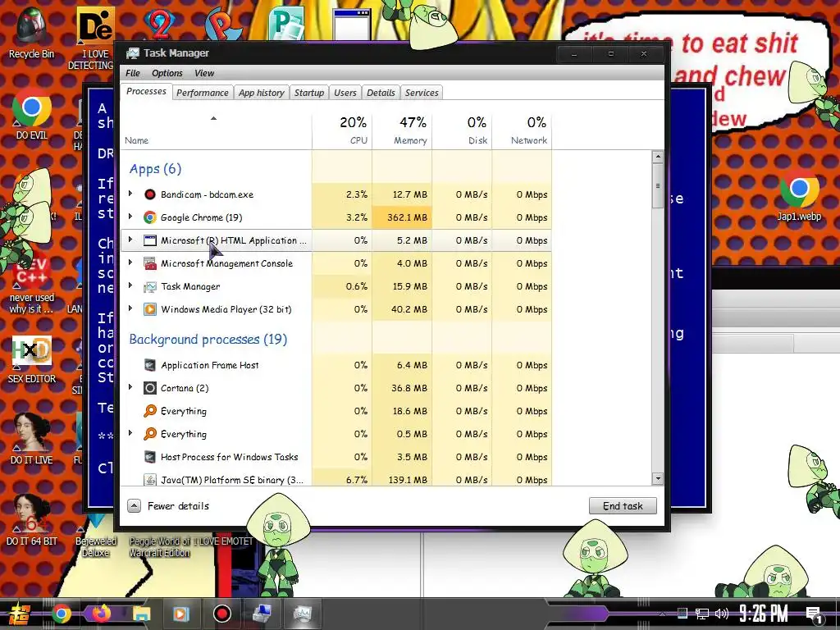Click Firefox in the taskbar
This screenshot has height=630, width=840.
point(101,614)
